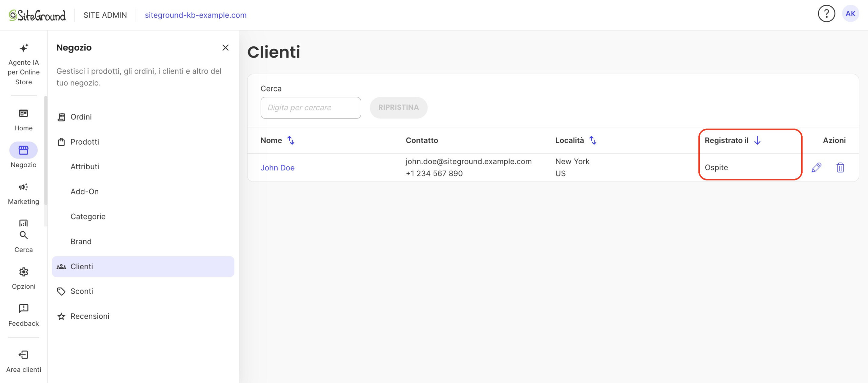Viewport: 868px width, 383px height.
Task: Open the Ordini menu item
Action: coord(143,117)
